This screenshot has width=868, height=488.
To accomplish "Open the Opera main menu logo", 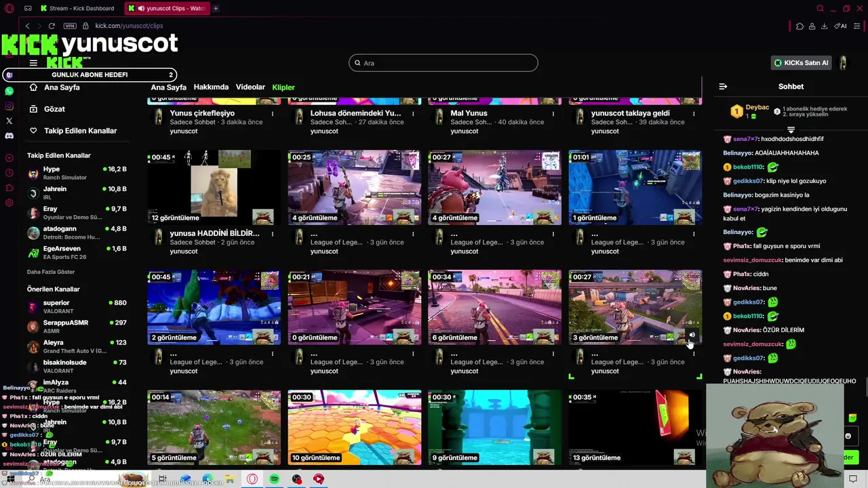I will (x=9, y=8).
